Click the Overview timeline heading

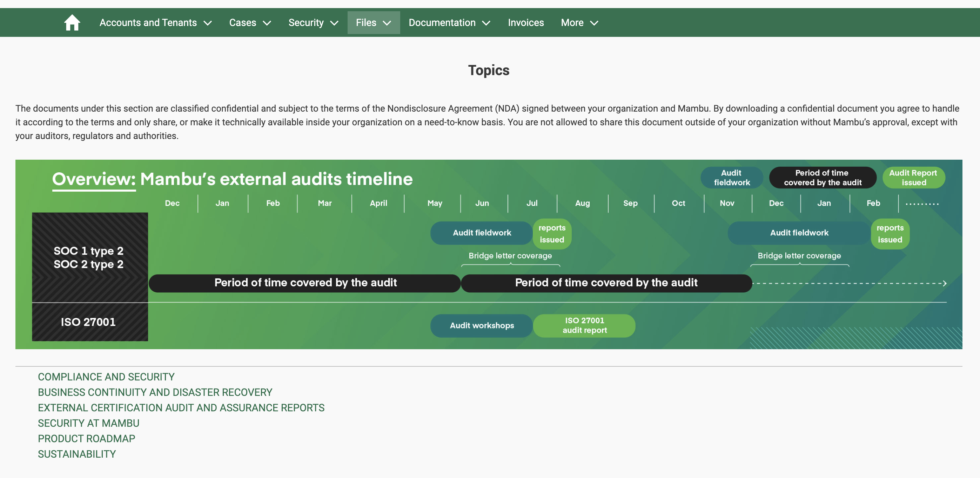(232, 179)
